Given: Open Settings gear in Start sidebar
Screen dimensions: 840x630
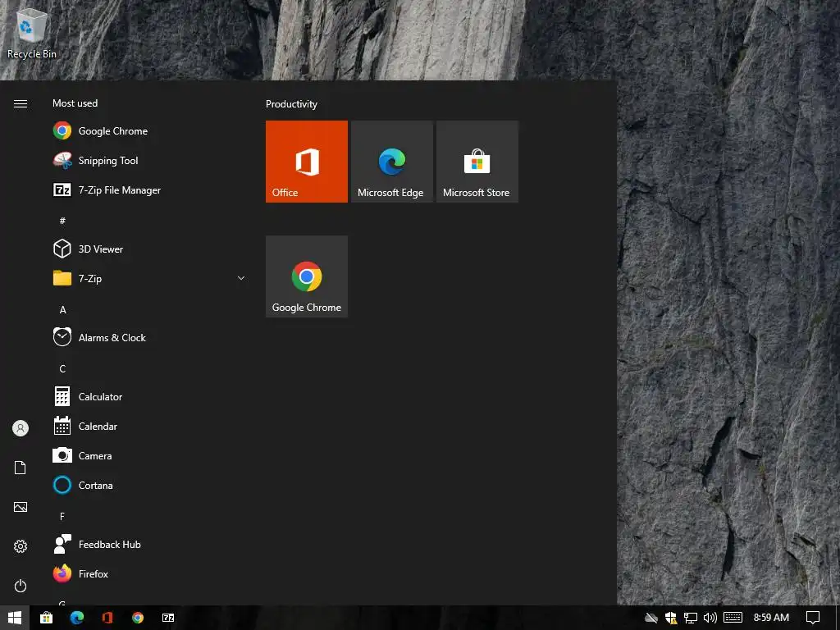Looking at the screenshot, I should pyautogui.click(x=21, y=546).
